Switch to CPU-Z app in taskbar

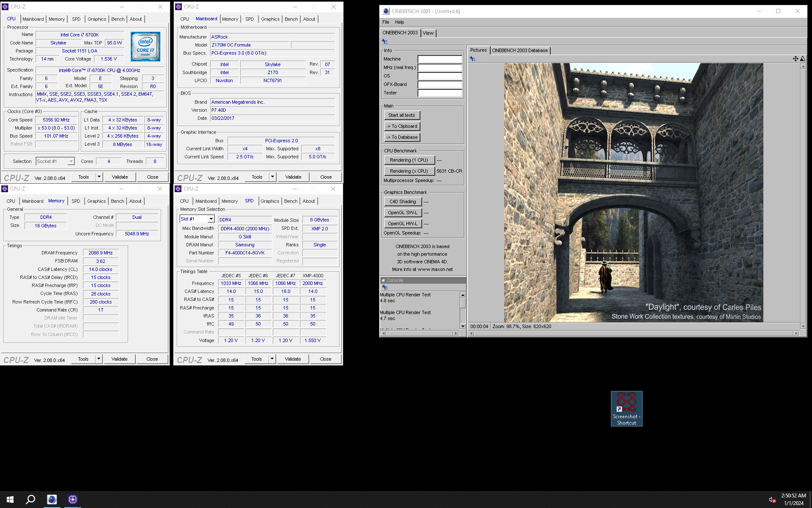click(x=72, y=500)
